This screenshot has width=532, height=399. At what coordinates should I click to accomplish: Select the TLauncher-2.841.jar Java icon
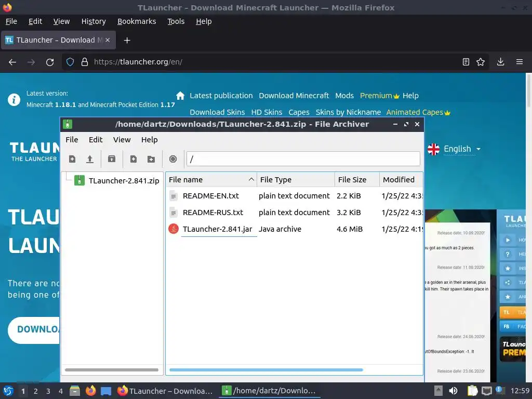point(174,229)
